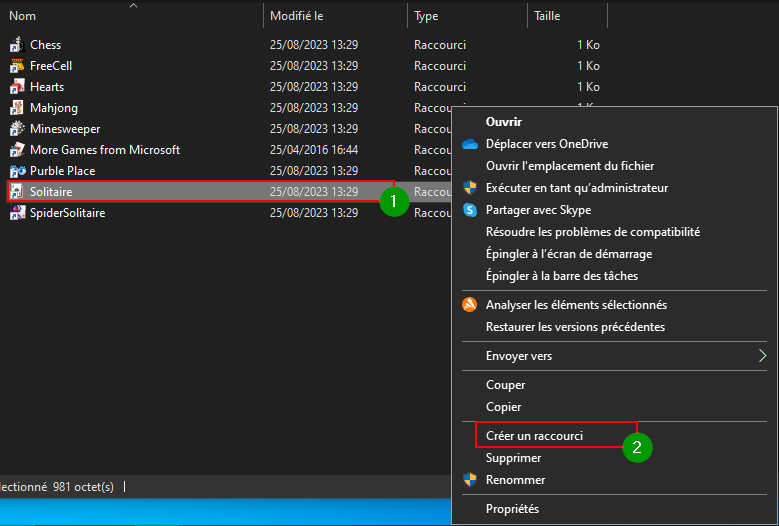Click the Solitaire shortcut icon
Image resolution: width=779 pixels, height=526 pixels.
(x=17, y=192)
